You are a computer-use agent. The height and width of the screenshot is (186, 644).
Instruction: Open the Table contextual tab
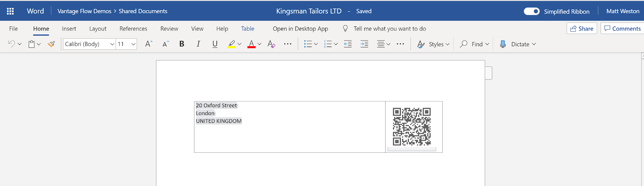(x=248, y=29)
